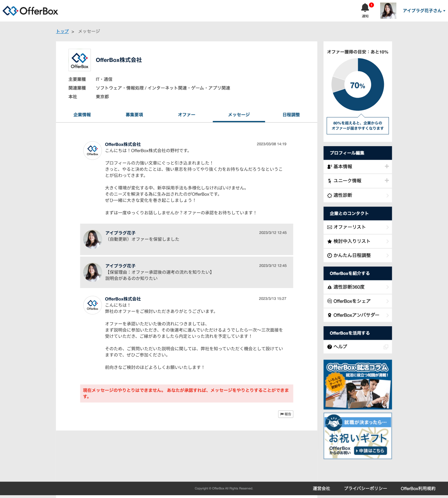Click the OfferBox株式会社 company title
The height and width of the screenshot is (498, 448).
click(x=119, y=60)
